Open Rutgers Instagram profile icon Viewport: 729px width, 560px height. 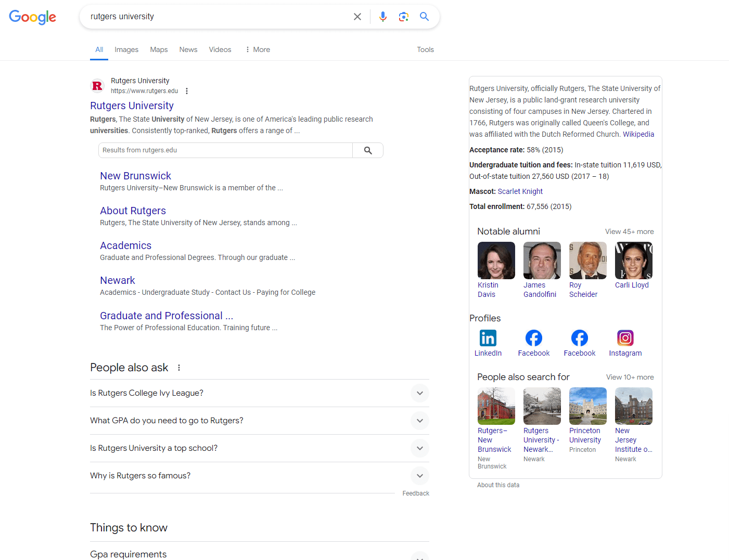pyautogui.click(x=625, y=337)
